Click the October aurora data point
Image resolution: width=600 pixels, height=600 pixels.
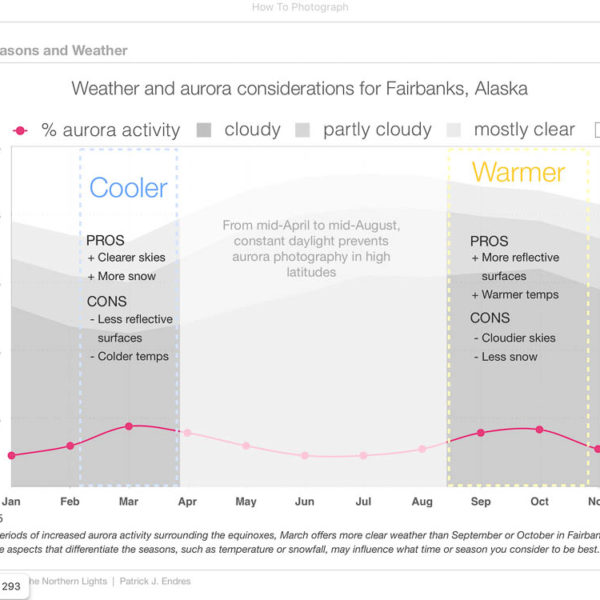(540, 429)
